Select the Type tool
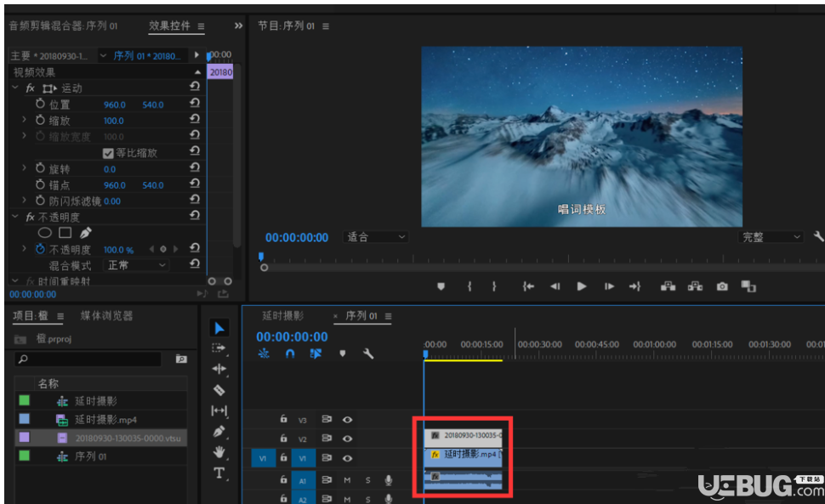Viewport: 825px width, 504px height. 219,473
